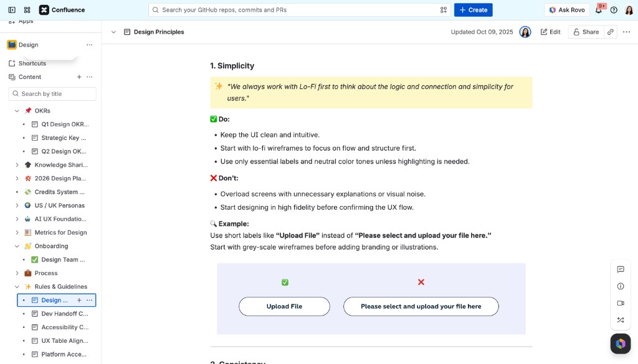Screen dimensions: 638x364
Task: Click Updated Oct 09, 2025 text
Action: 482,32
